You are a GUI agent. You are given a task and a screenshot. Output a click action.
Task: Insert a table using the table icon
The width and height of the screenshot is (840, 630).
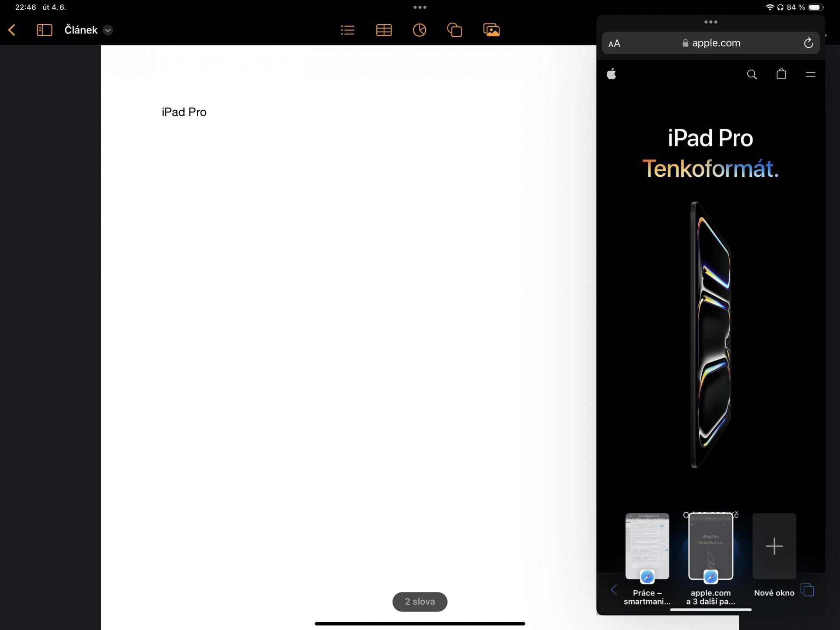384,30
